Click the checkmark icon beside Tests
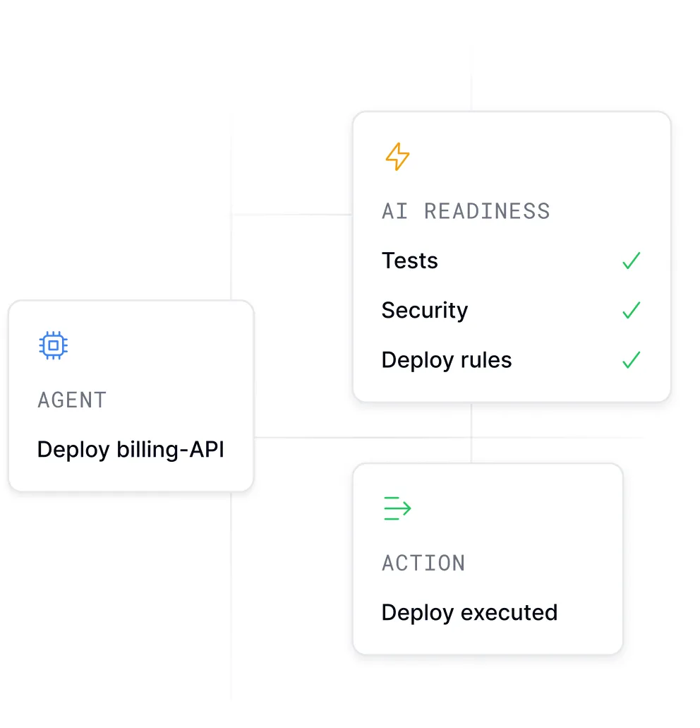 632,261
